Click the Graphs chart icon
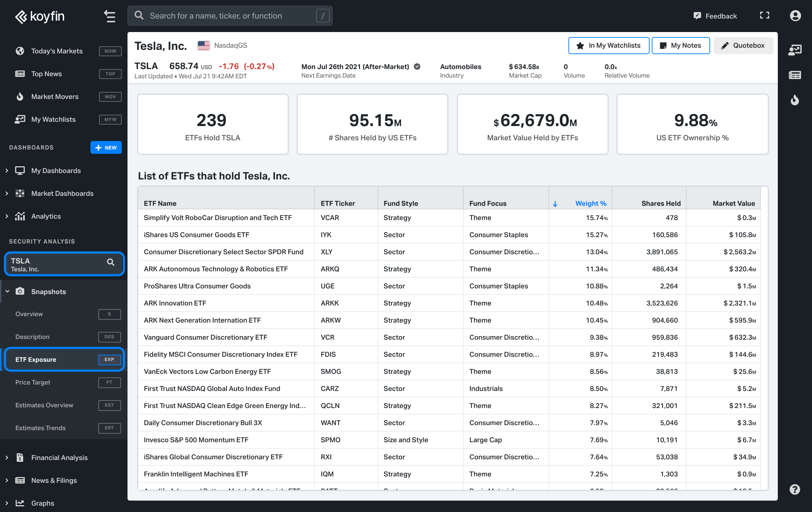812x512 pixels. click(20, 503)
